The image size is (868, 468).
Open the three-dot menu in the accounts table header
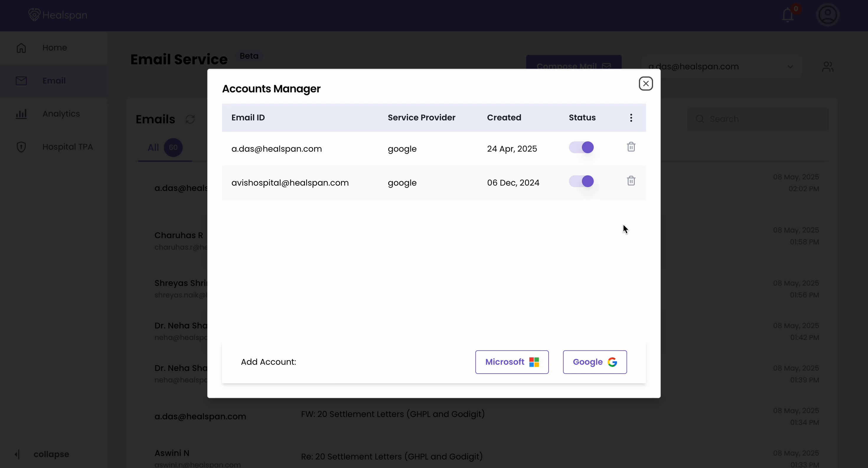coord(631,117)
